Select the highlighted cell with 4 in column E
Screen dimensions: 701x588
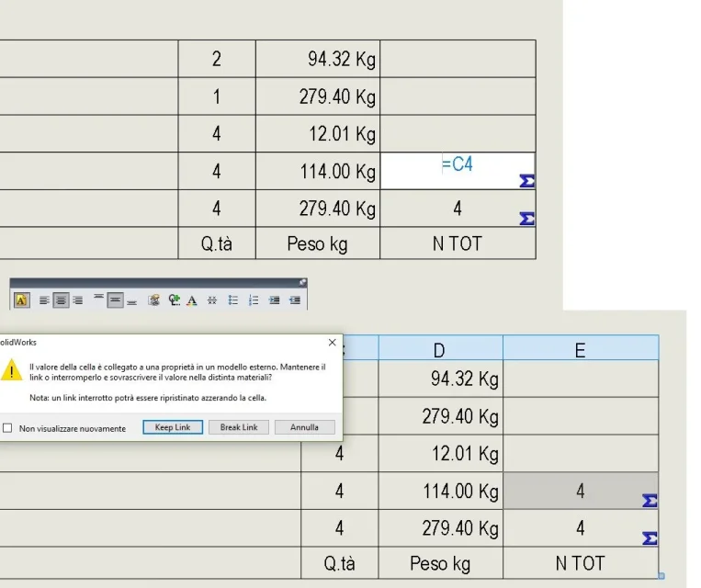(x=581, y=491)
